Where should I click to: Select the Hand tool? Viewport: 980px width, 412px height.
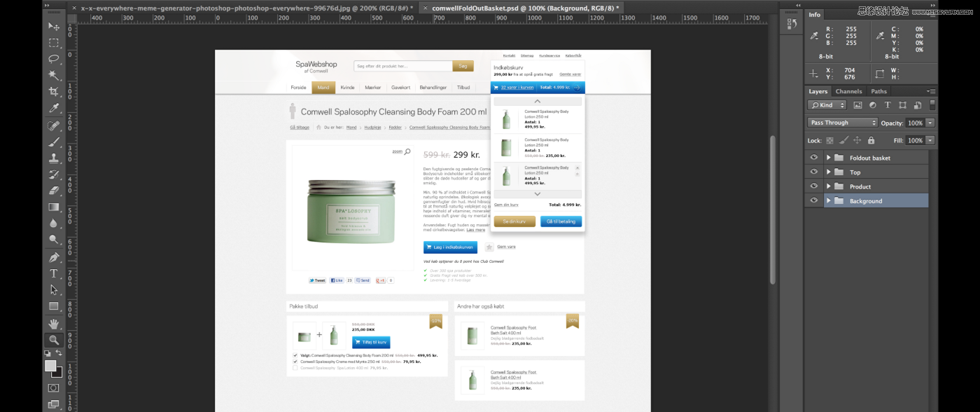(54, 324)
